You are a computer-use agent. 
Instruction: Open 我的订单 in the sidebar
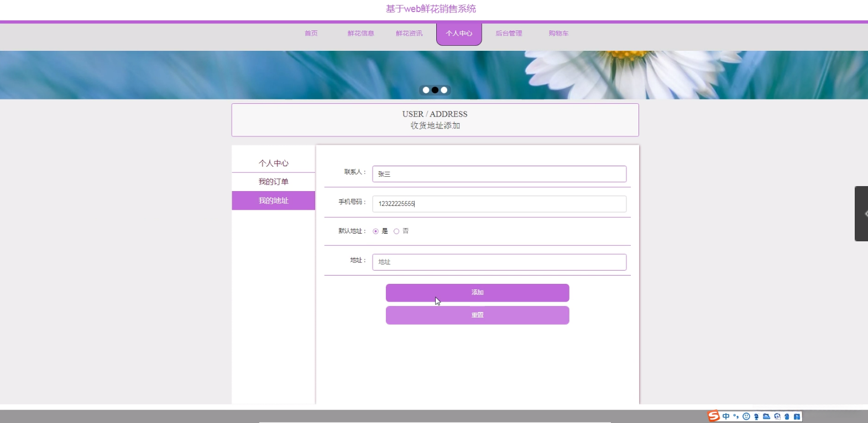[x=274, y=182]
